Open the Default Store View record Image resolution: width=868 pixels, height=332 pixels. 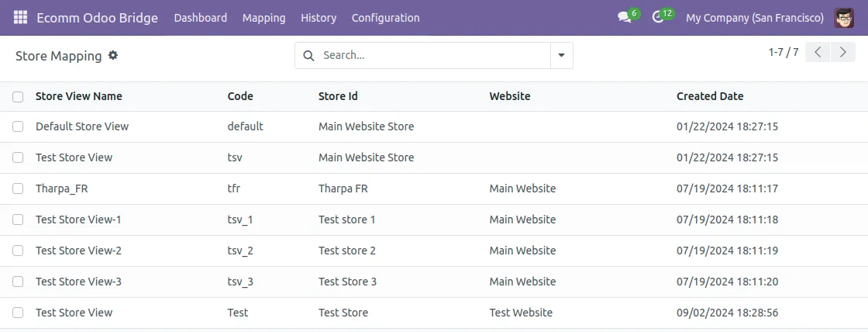click(x=82, y=126)
